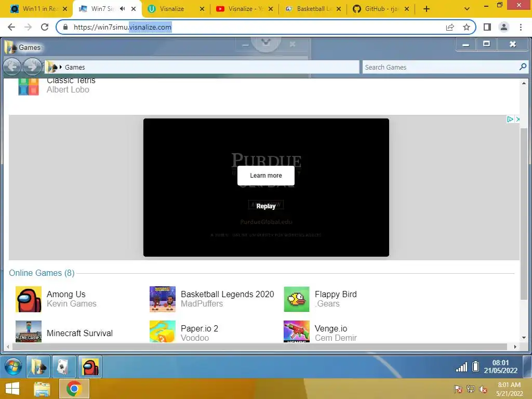
Task: Switch to the Basketball Legends tab
Action: 313,9
